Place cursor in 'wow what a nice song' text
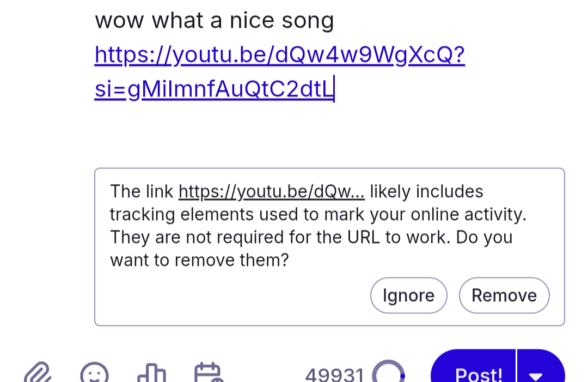The height and width of the screenshot is (382, 588). [x=214, y=20]
